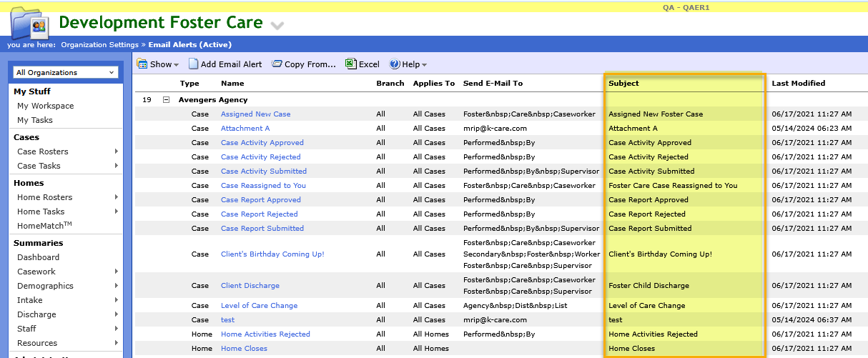Click the Copy From... toolbar button
The image size is (868, 358).
[x=304, y=64]
